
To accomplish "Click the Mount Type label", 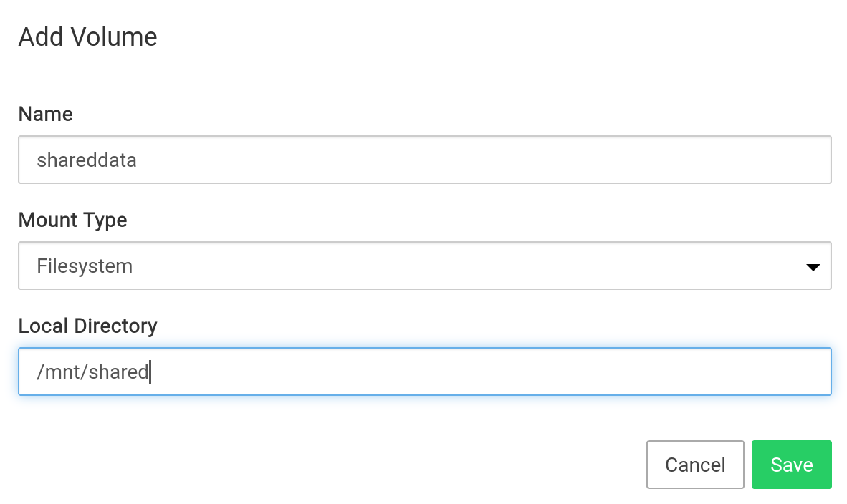I will 72,220.
